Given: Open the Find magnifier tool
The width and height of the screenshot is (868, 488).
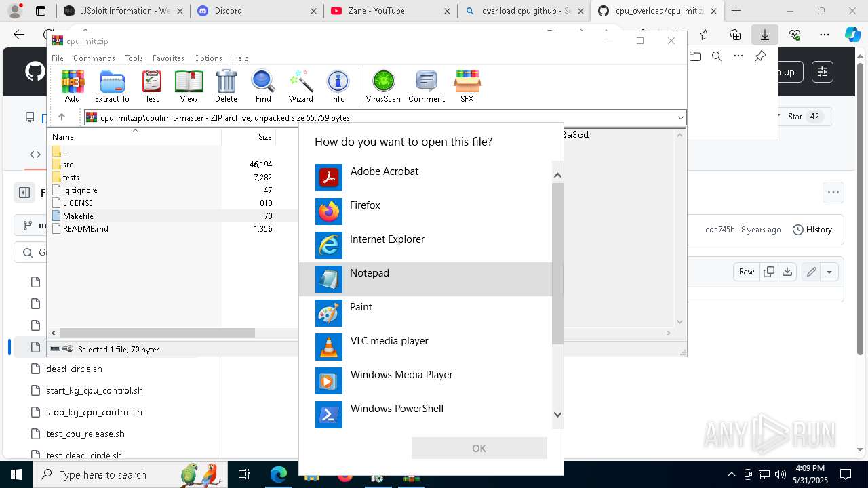Looking at the screenshot, I should coord(263,86).
